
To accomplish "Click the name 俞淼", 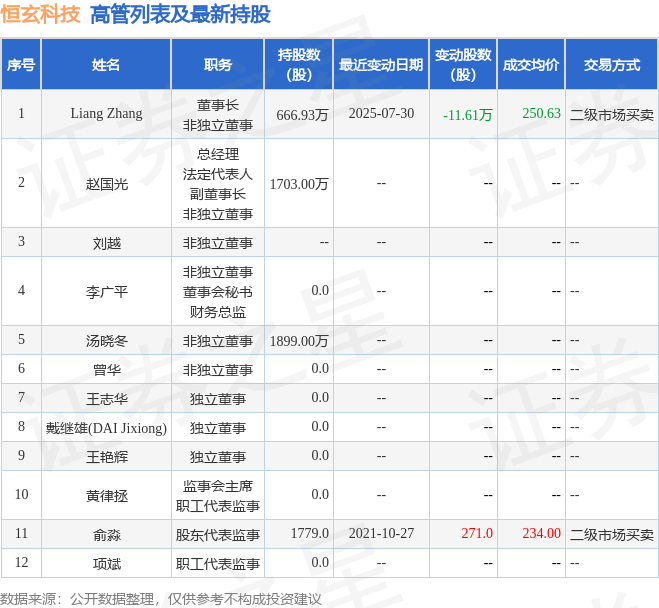I will click(107, 535).
